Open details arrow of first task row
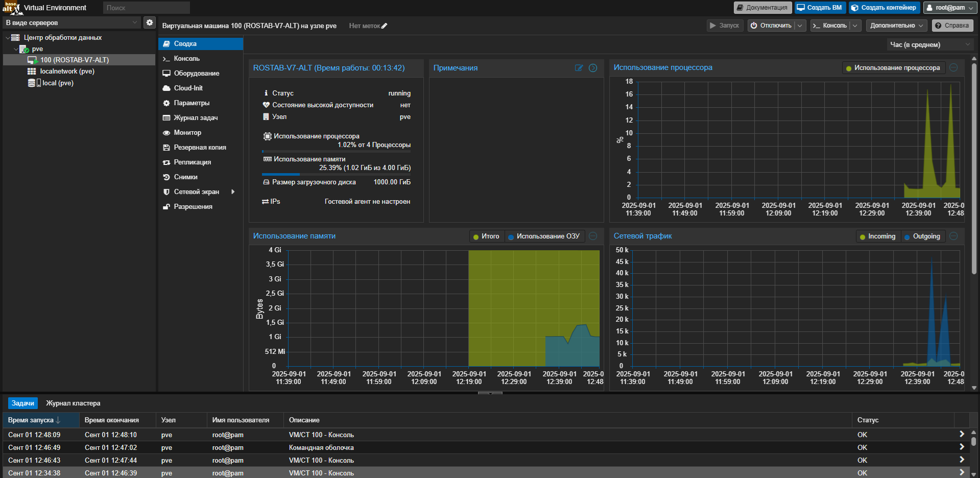980x478 pixels. tap(962, 434)
